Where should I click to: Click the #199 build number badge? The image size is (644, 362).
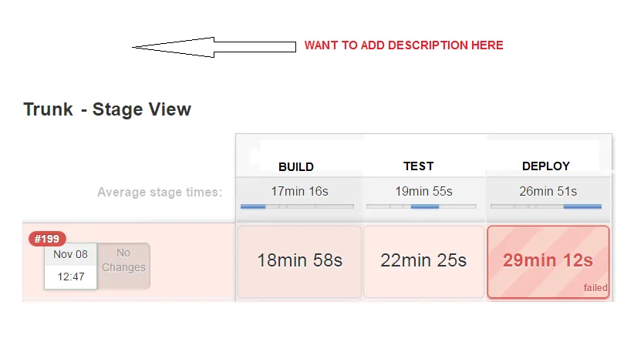tap(48, 239)
